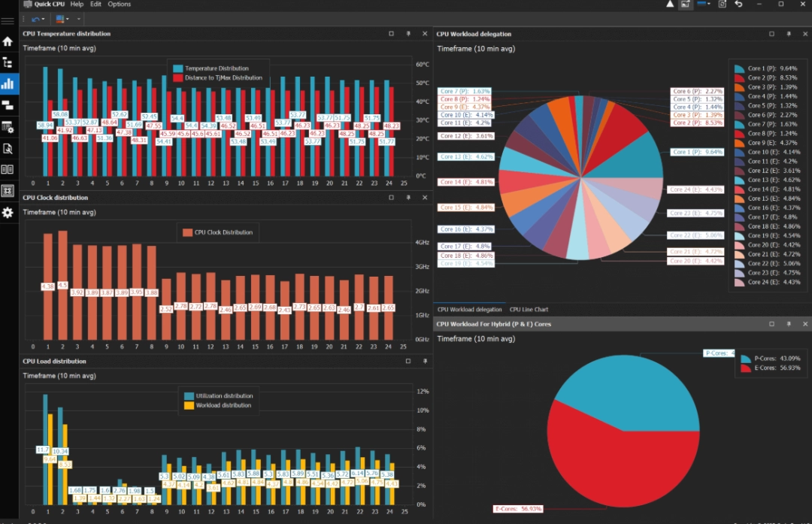Expand the hamburger menu above sidebar

8,20
